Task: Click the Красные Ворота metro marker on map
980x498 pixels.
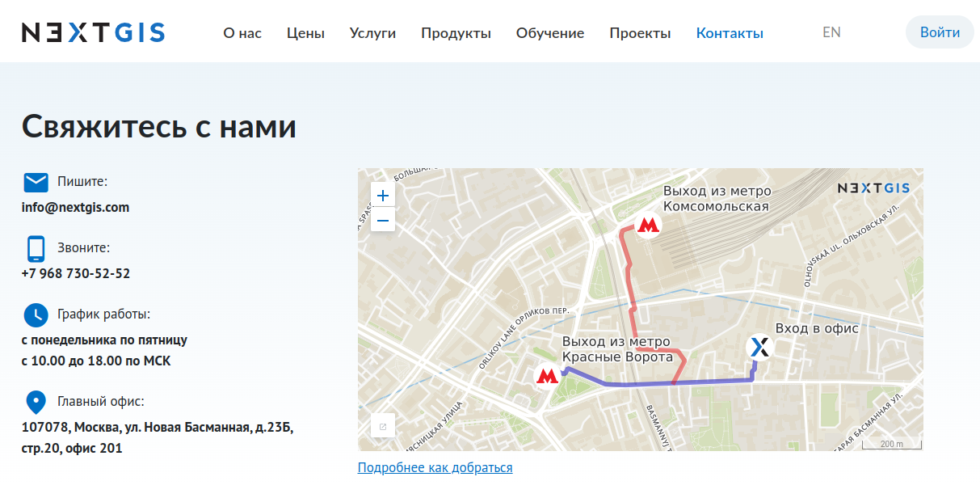Action: pos(548,376)
